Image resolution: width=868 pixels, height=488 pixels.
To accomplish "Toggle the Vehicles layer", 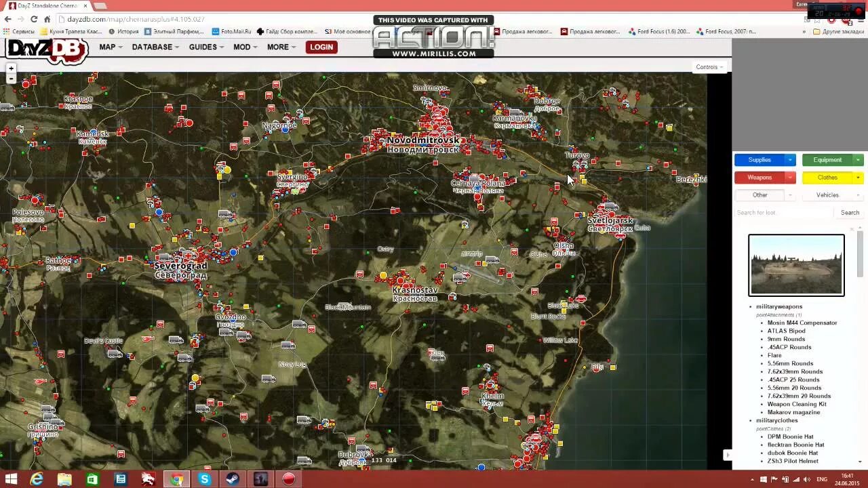I will [827, 195].
